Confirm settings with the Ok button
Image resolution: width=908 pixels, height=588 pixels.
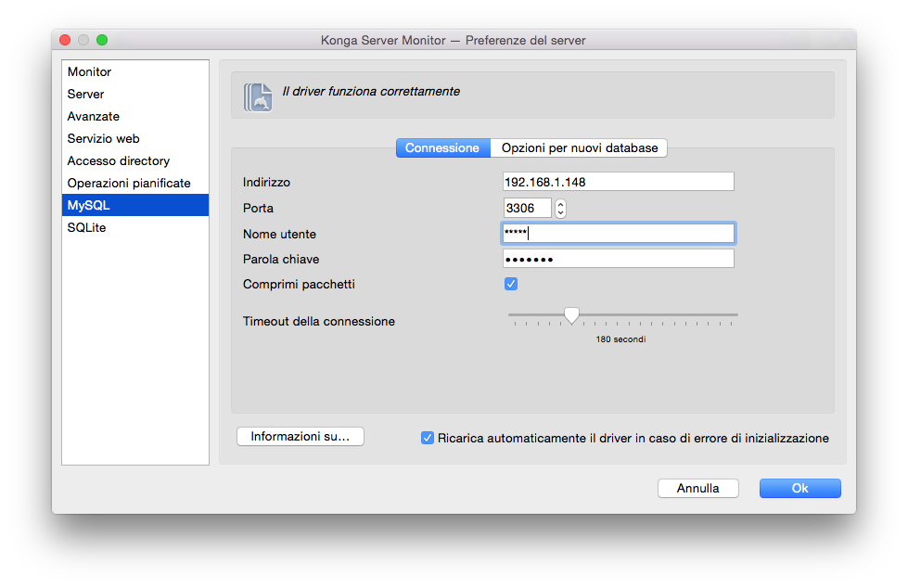(x=799, y=489)
